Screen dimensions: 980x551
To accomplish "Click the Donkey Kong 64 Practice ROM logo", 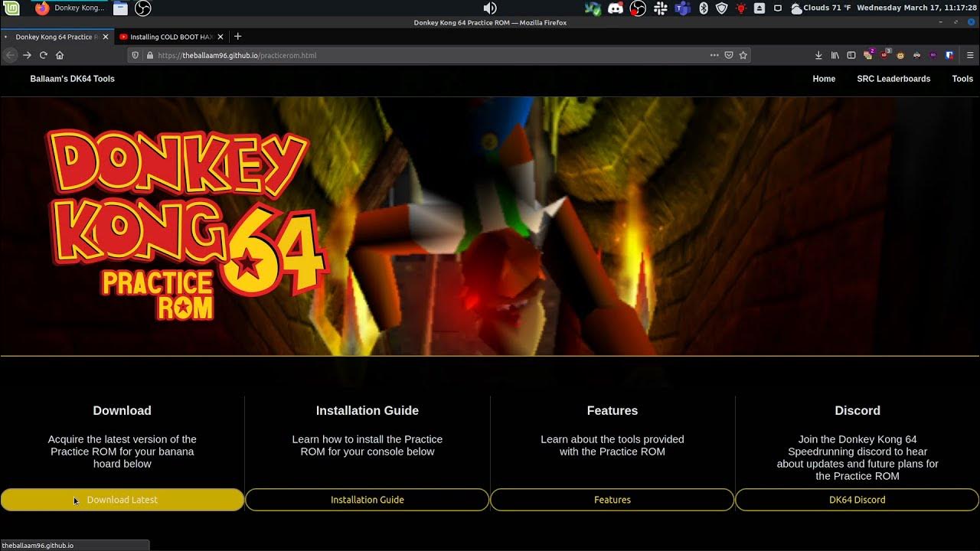I will [x=188, y=224].
